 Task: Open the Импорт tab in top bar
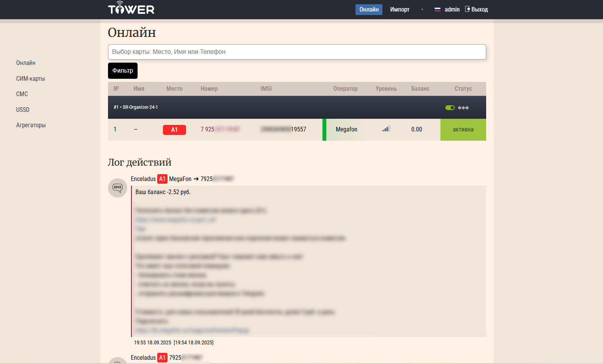400,10
